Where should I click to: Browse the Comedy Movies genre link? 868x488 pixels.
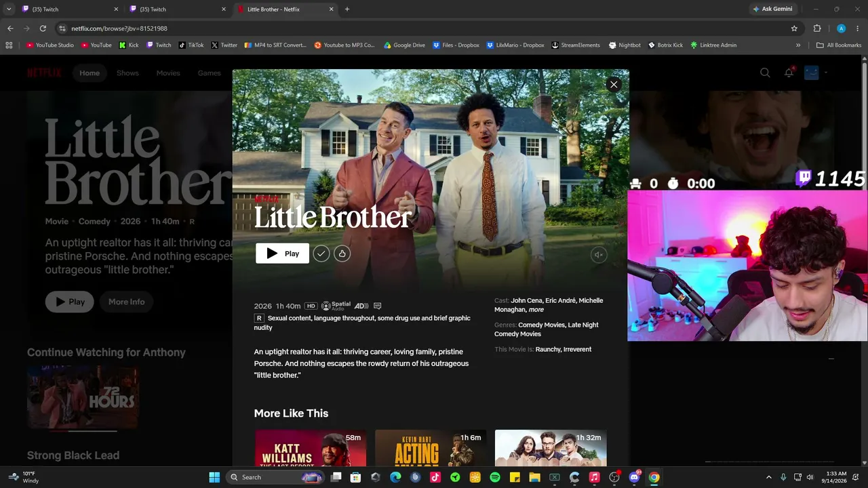[x=541, y=325]
